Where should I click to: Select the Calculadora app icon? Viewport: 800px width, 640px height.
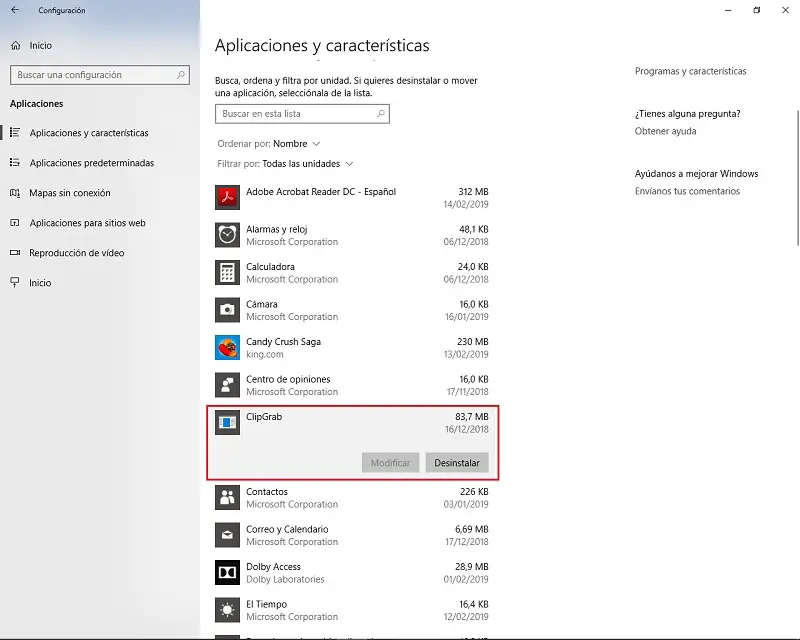tap(228, 273)
